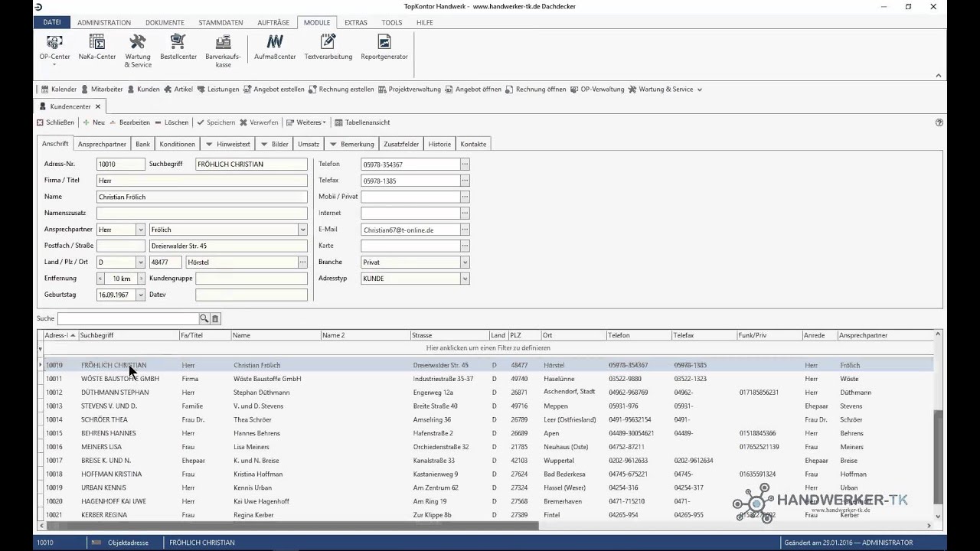Viewport: 980px width, 551px height.
Task: Sort by the Suchbegriff column header
Action: 129,335
